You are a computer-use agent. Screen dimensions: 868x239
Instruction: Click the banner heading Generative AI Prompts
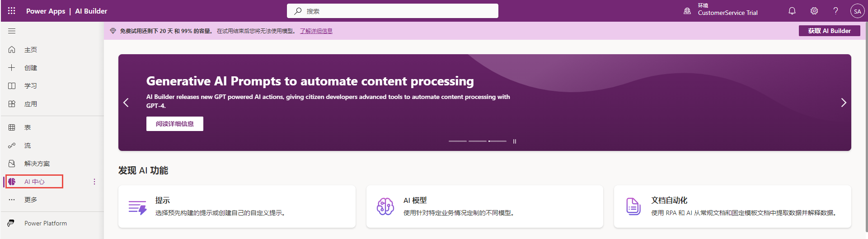click(310, 81)
